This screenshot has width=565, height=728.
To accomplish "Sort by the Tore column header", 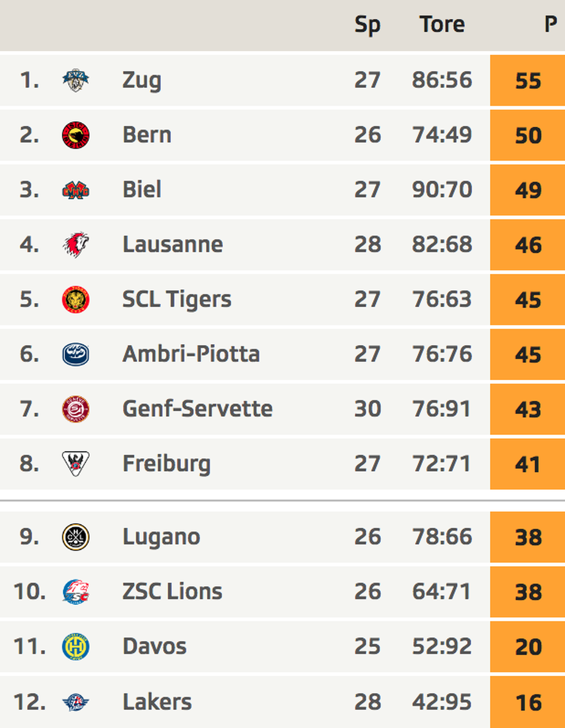I will (x=442, y=25).
